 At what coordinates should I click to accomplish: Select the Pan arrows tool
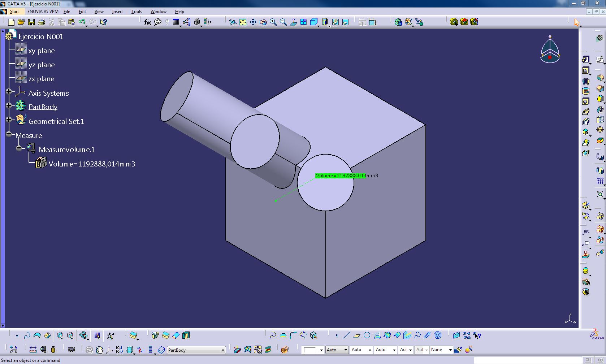click(x=253, y=22)
